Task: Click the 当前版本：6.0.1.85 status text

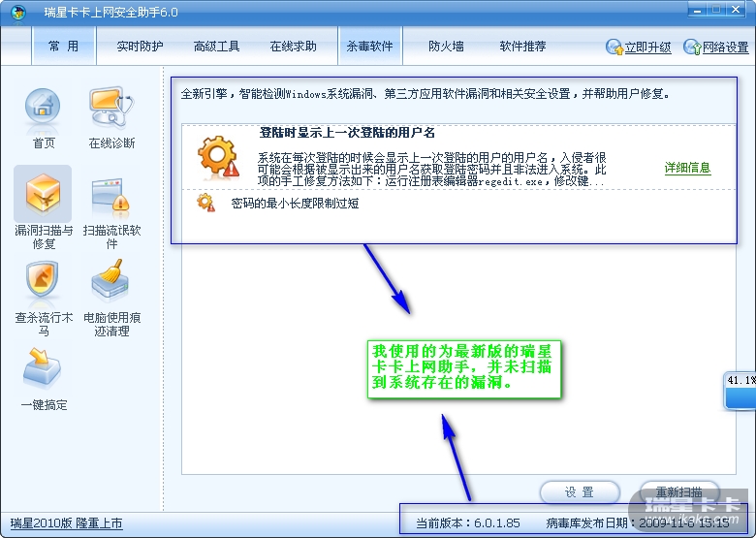Action: (468, 523)
